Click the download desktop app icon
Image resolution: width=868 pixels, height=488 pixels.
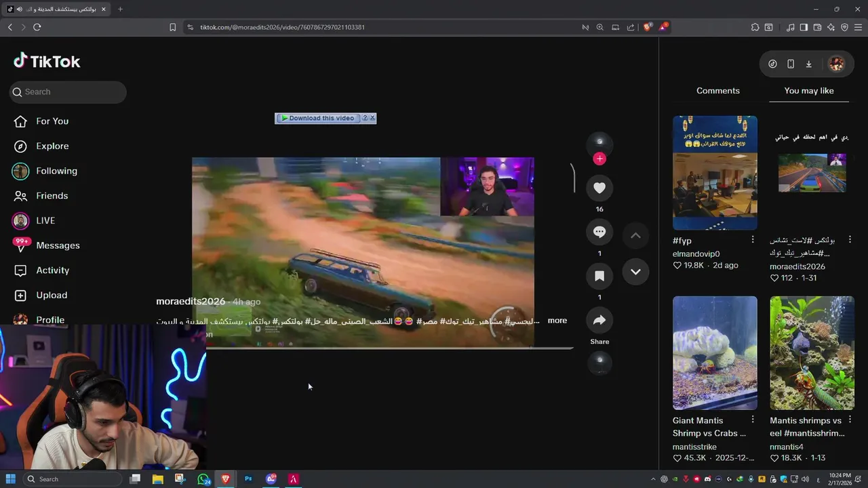[x=809, y=64]
